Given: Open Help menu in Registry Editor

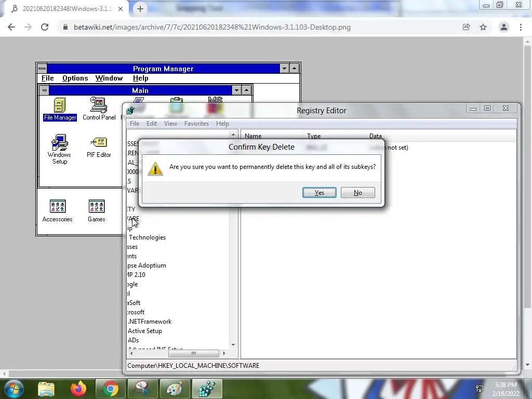Looking at the screenshot, I should pos(222,124).
